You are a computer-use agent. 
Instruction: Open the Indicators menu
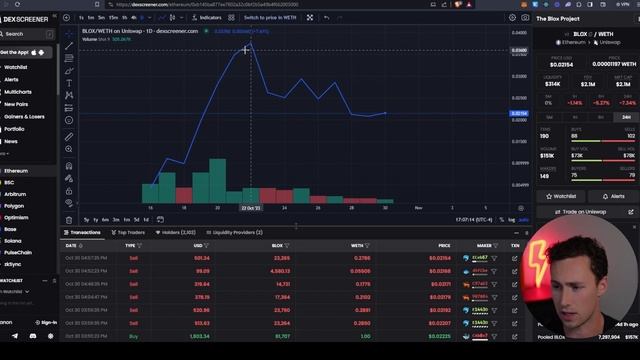[x=207, y=18]
